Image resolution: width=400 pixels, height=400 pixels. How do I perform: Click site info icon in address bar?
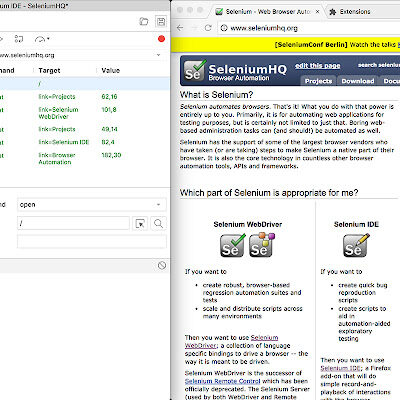pyautogui.click(x=224, y=28)
